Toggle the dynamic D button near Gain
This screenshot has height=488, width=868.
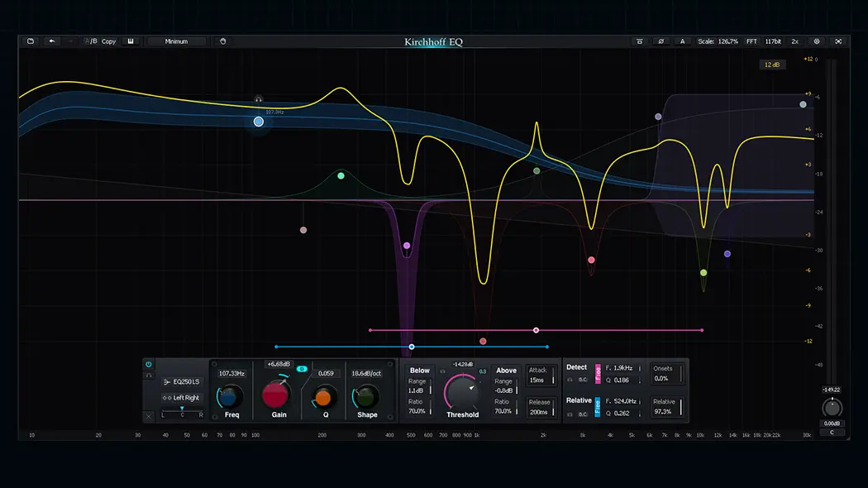302,369
